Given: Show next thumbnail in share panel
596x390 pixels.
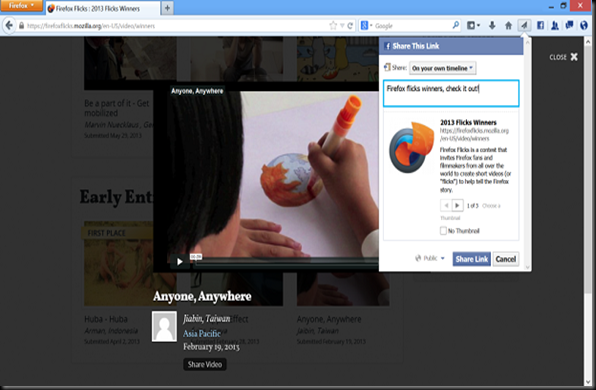Looking at the screenshot, I should coord(458,206).
